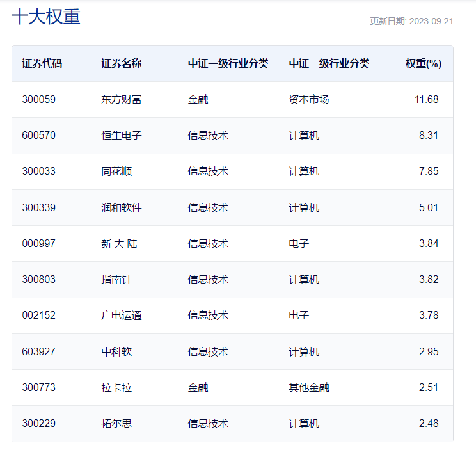Click the 证券名称 column header

(x=122, y=64)
